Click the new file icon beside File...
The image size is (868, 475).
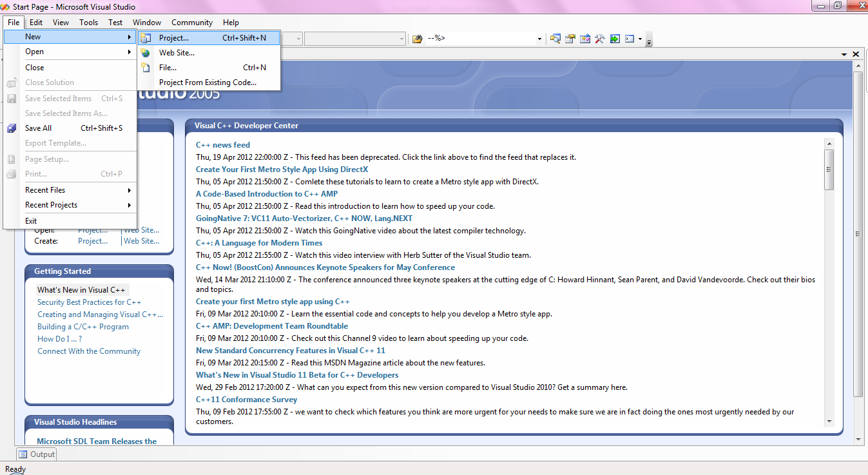coord(146,68)
